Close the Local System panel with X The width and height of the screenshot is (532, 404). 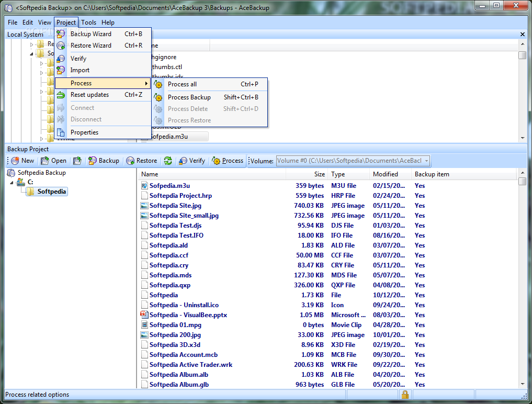[x=523, y=35]
